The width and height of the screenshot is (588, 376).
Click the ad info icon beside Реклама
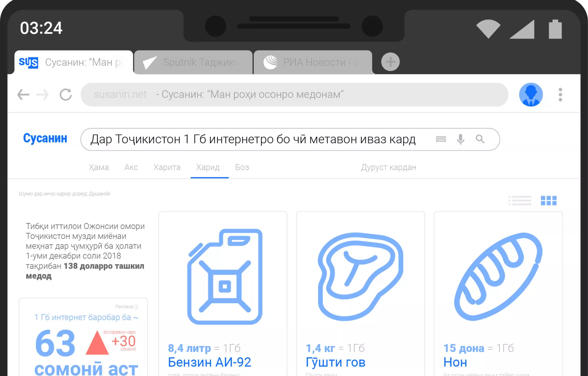pos(137,307)
